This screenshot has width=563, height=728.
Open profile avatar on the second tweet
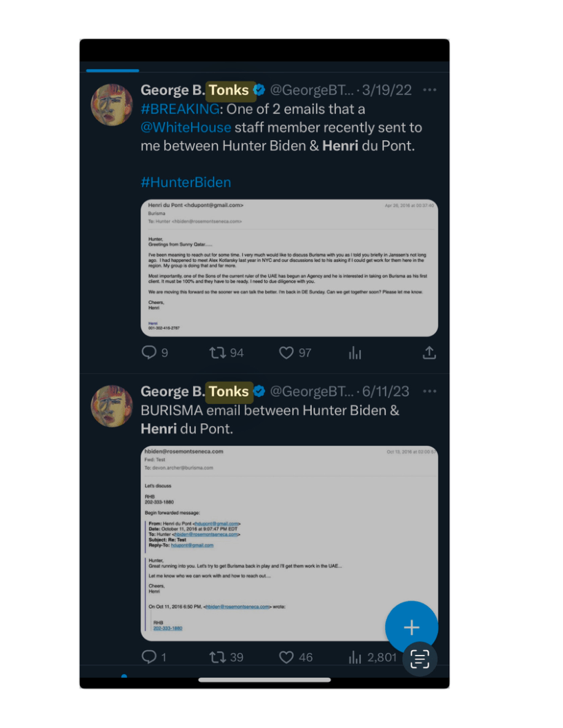click(112, 406)
